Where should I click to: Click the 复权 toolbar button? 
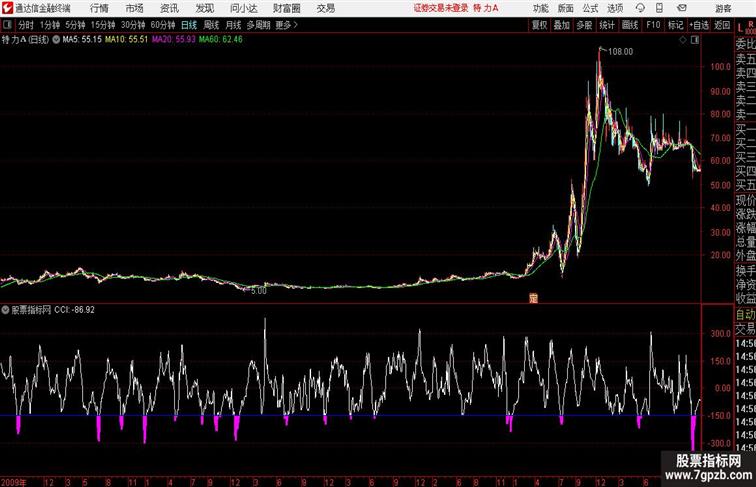[540, 25]
